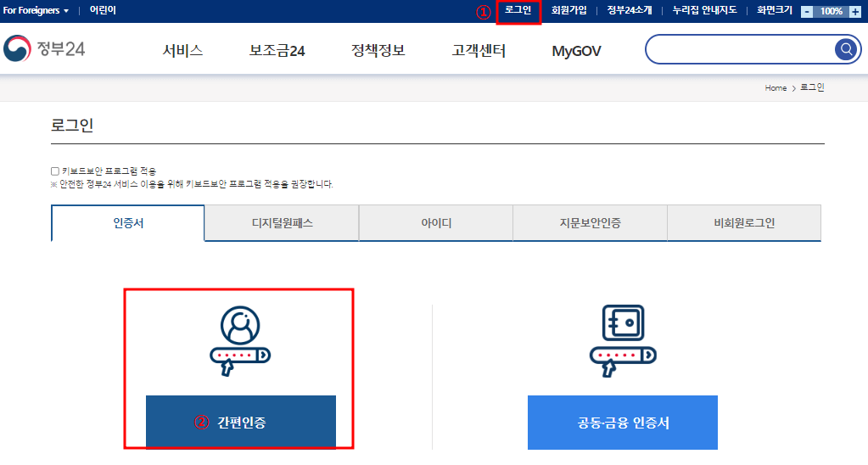This screenshot has width=868, height=465.
Task: Click the 100% screen size value
Action: coord(831,12)
